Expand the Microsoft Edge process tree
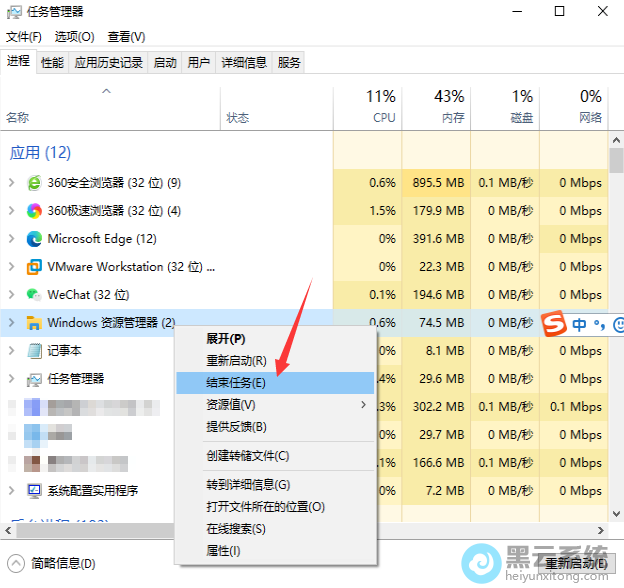Image resolution: width=624 pixels, height=588 pixels. [11, 239]
